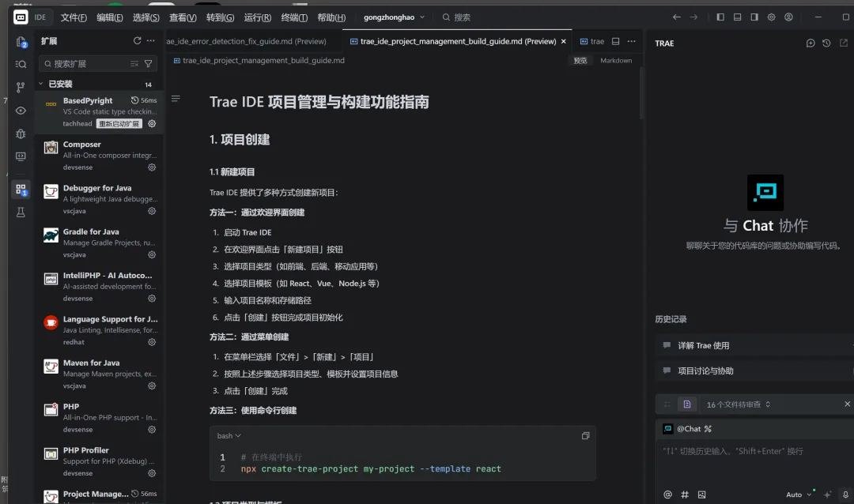Click 重新启动扩展 button for BasedPyright
The height and width of the screenshot is (504, 854).
(119, 123)
